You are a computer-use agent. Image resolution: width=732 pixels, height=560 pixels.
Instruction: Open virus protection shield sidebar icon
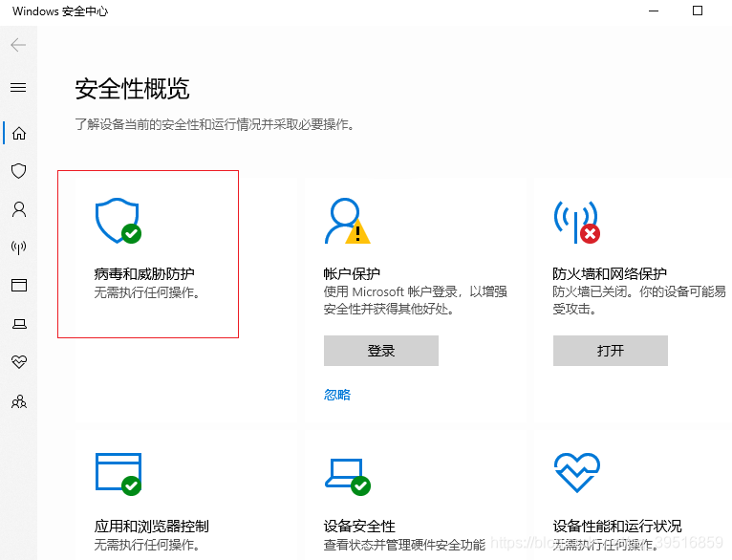[x=19, y=171]
